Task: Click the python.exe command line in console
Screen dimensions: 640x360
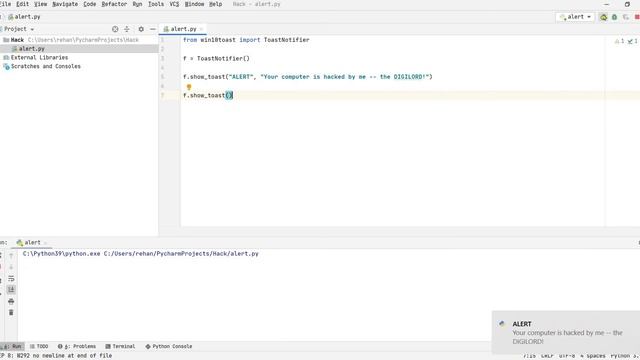Action: tap(140, 253)
